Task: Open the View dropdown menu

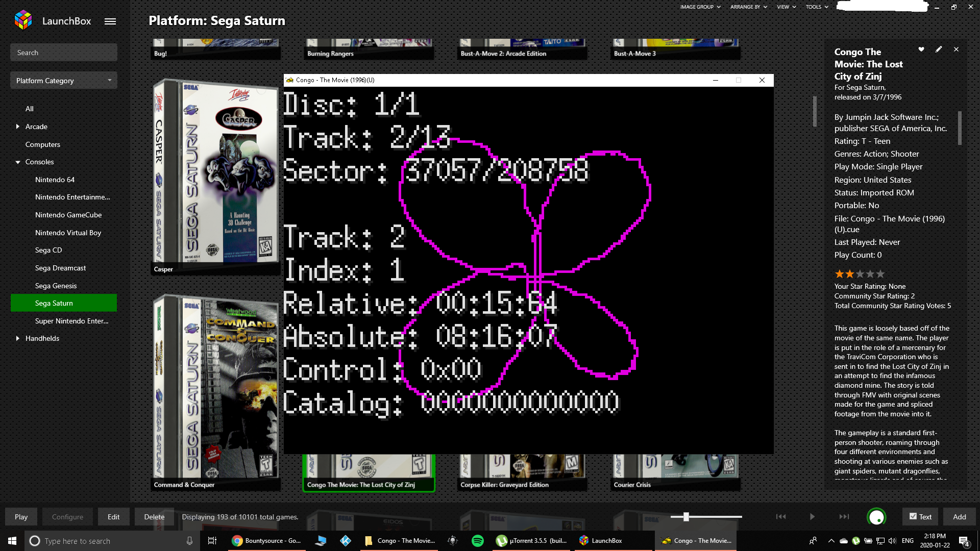Action: point(787,7)
